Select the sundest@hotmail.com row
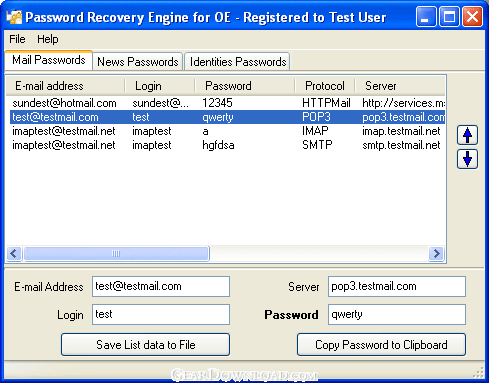Screen dimensions: 489x383 pos(228,103)
